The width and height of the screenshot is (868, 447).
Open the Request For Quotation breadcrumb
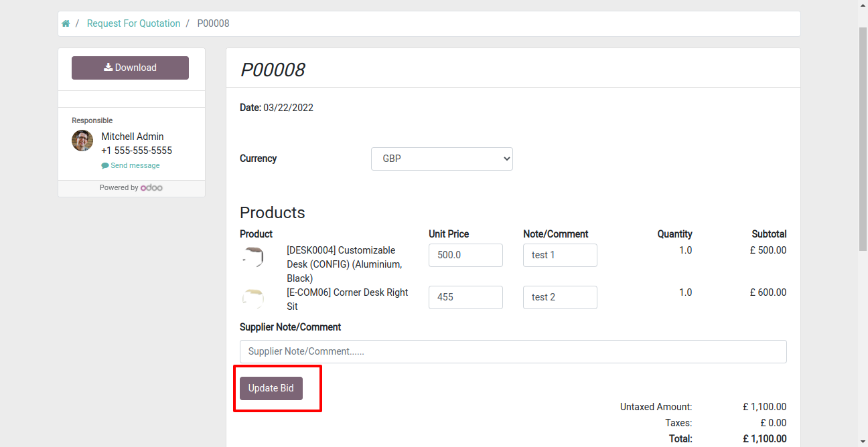point(133,23)
